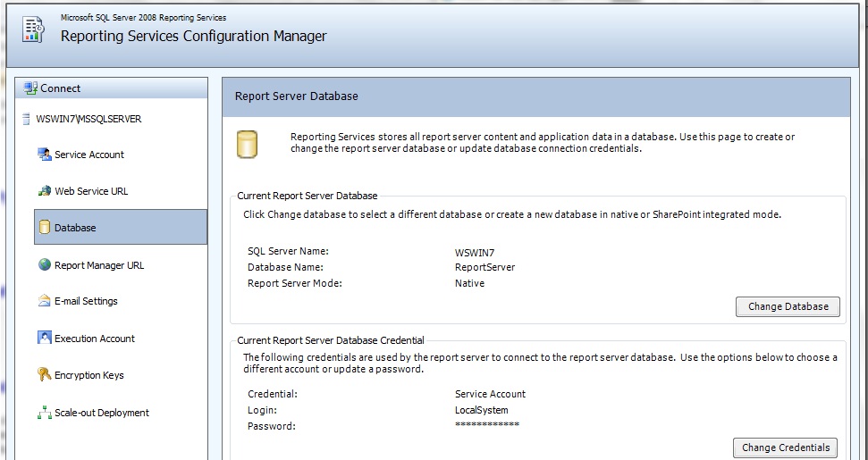
Task: Click the Web Service URL icon
Action: 45,191
